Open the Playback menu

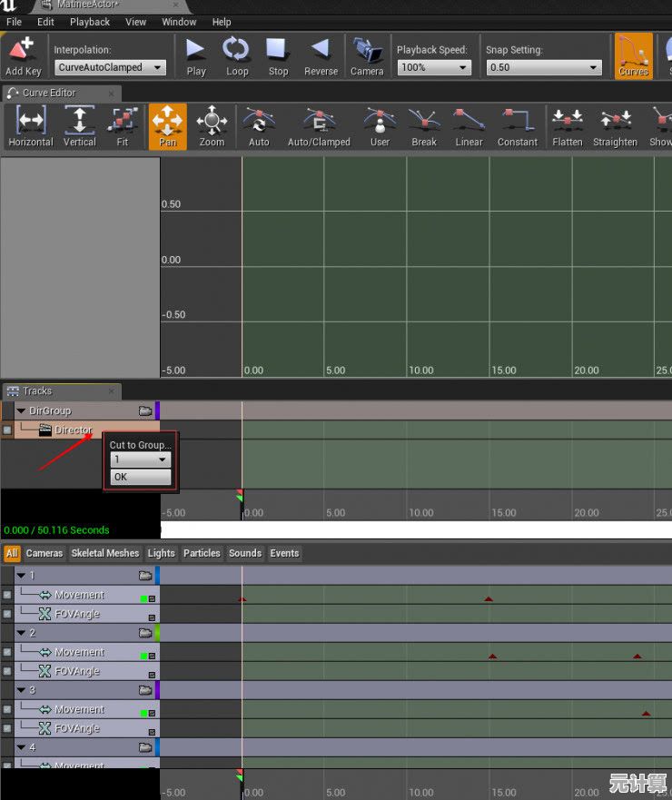coord(90,22)
